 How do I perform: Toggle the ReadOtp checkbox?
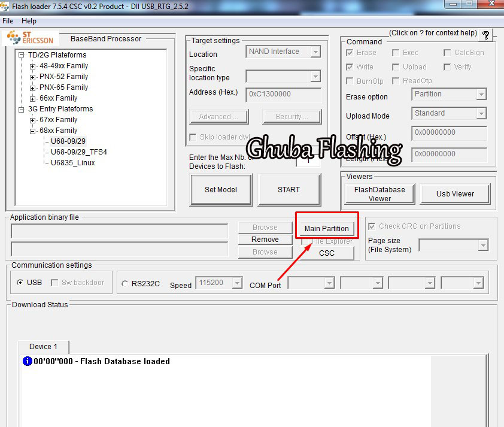pyautogui.click(x=396, y=81)
